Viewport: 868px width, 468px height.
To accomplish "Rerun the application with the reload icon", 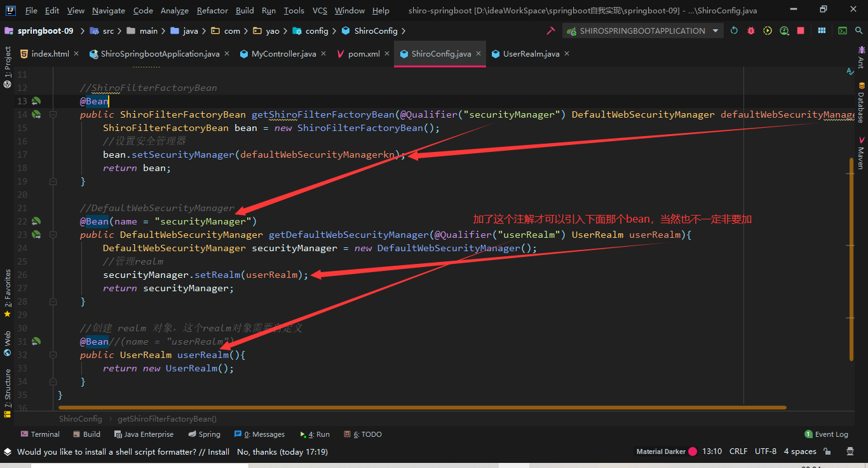I will tap(734, 31).
